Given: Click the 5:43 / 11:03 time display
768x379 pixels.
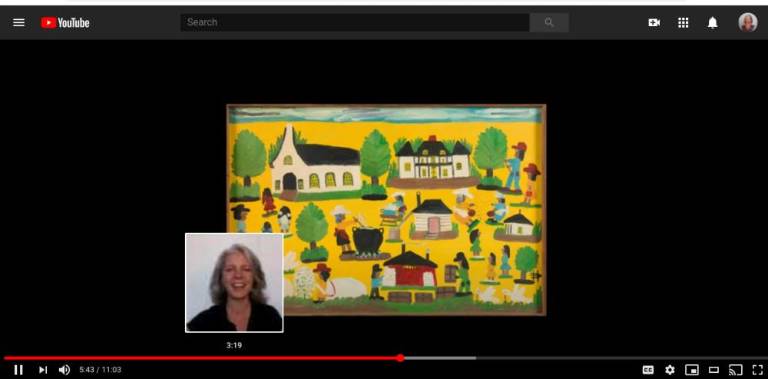Looking at the screenshot, I should coord(100,370).
